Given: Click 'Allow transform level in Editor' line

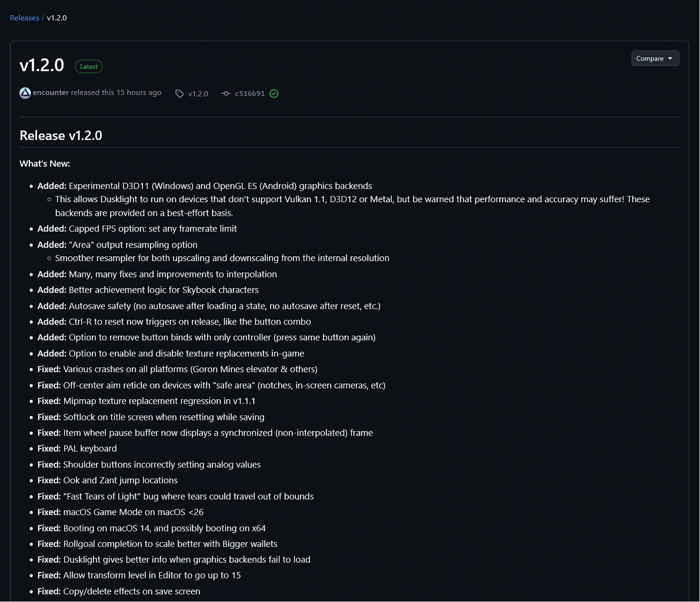Looking at the screenshot, I should click(x=139, y=575).
